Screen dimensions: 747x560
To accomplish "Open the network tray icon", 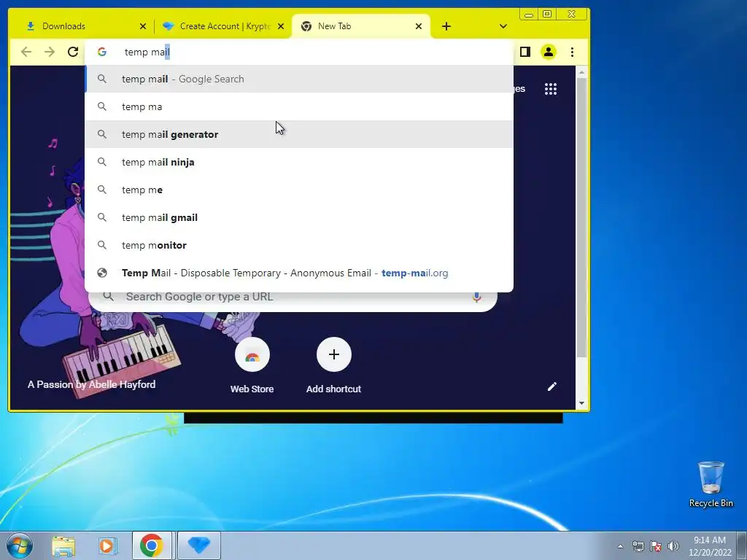I will (638, 546).
